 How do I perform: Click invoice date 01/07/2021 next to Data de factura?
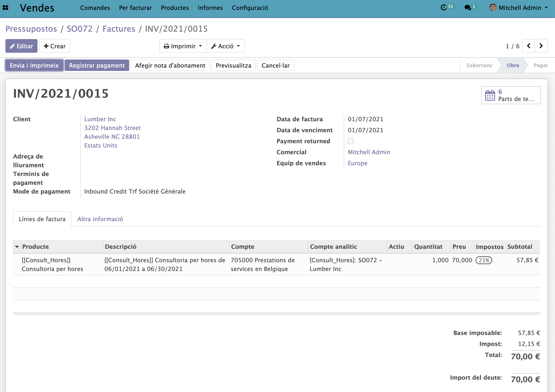[366, 119]
